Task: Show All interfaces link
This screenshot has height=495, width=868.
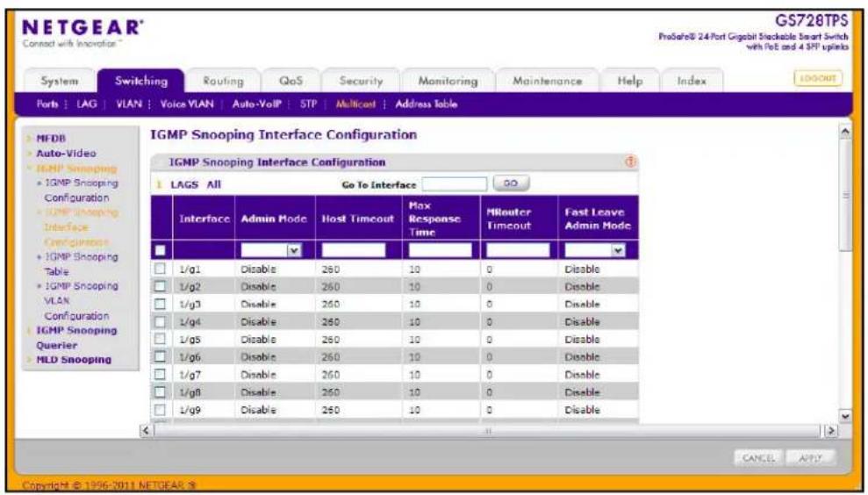Action: (213, 185)
